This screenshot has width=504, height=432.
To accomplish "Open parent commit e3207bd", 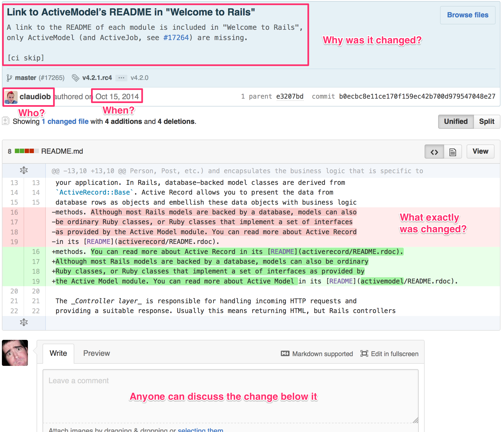I will pyautogui.click(x=290, y=96).
